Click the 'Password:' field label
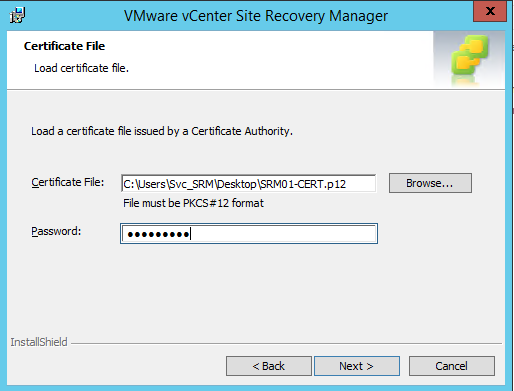 (56, 231)
